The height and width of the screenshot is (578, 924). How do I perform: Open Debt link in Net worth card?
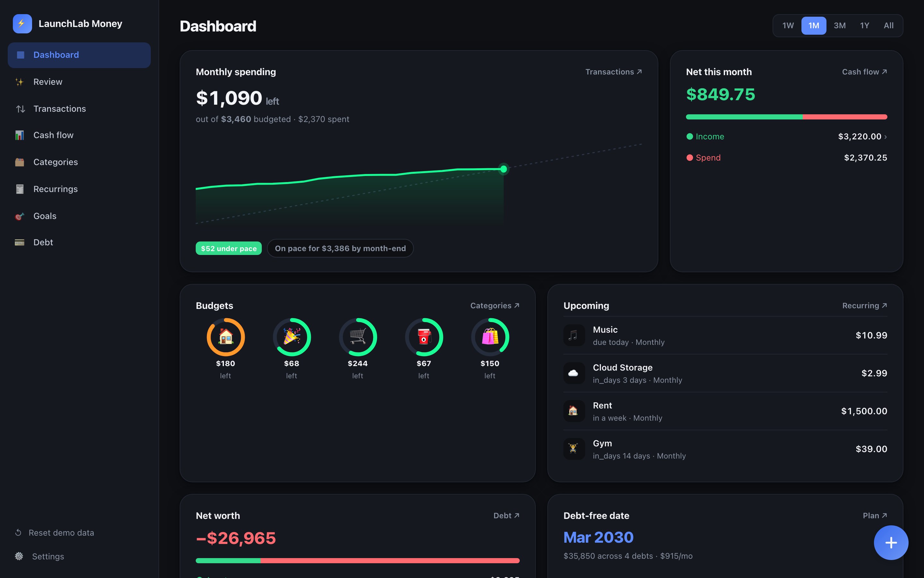[x=506, y=516]
